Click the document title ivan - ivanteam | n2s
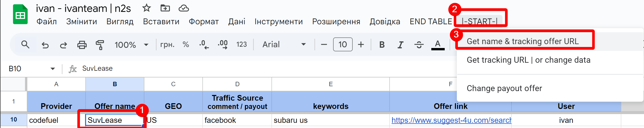This screenshot has height=128, width=644. 83,9
